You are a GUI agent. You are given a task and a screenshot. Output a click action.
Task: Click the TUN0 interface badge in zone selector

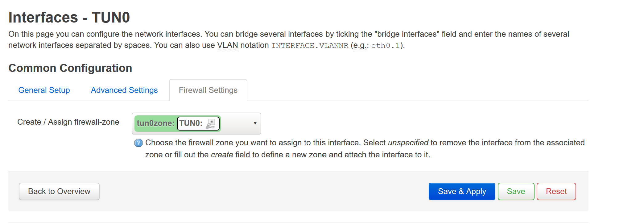click(191, 123)
